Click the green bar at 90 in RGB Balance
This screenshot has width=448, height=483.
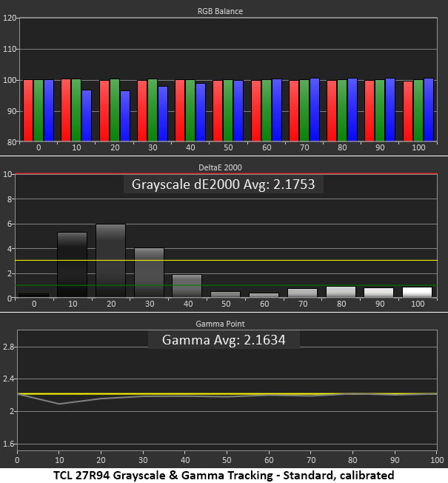[380, 110]
